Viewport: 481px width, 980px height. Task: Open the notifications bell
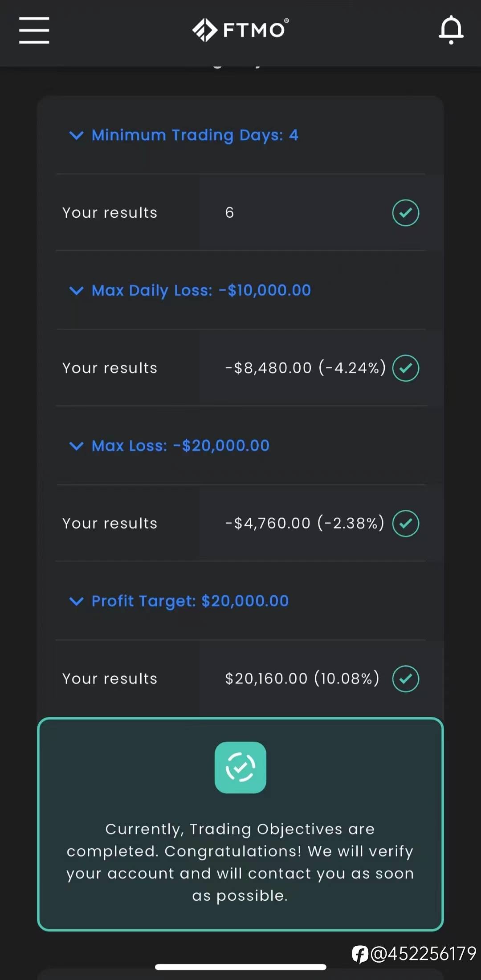451,30
